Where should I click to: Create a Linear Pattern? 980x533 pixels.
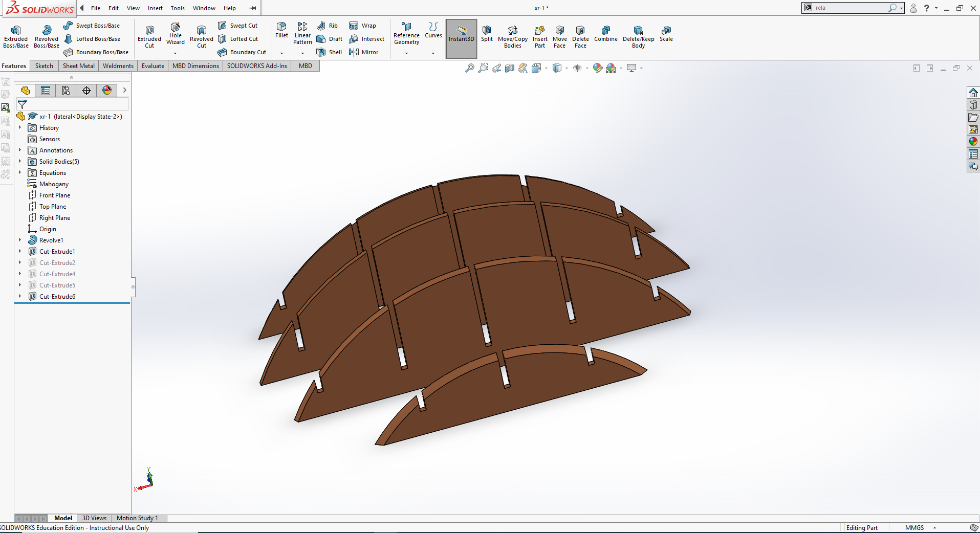coord(302,33)
